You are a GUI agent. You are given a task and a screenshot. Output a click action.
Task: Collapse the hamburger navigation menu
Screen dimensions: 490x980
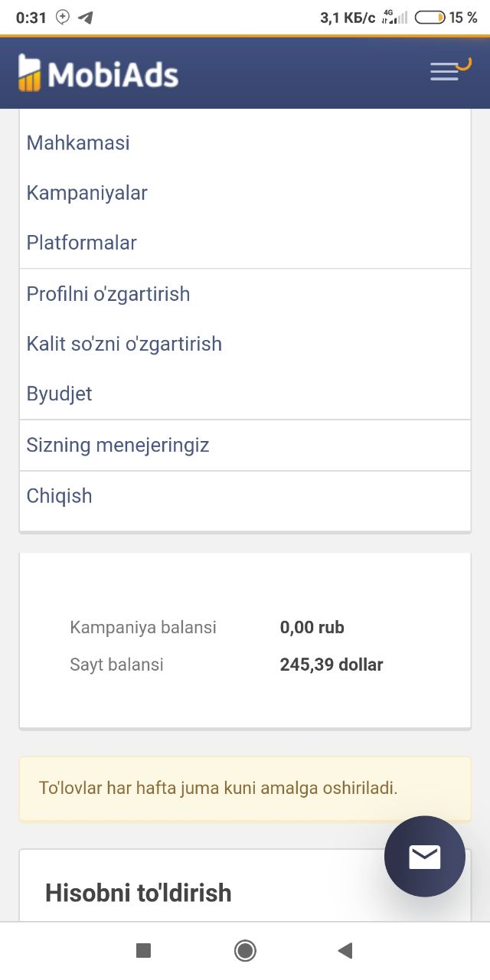click(x=445, y=72)
